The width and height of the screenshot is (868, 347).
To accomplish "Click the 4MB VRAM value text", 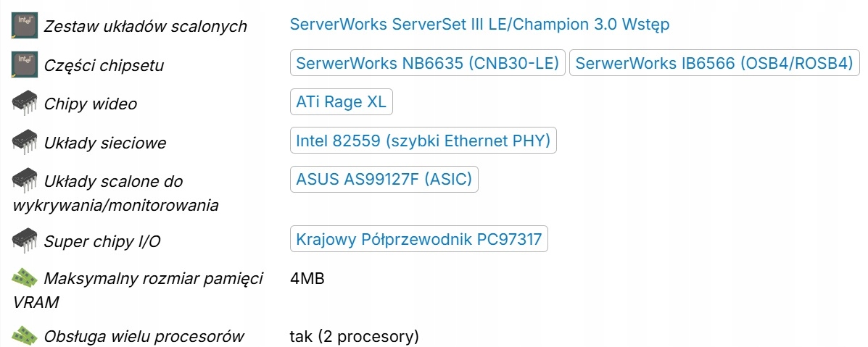I will [307, 278].
